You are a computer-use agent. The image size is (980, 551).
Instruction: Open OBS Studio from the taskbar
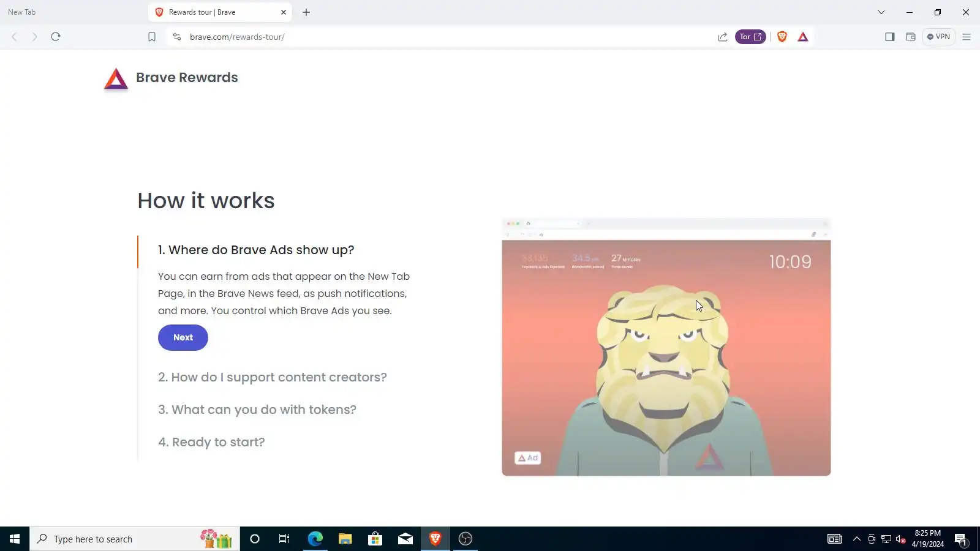click(466, 539)
